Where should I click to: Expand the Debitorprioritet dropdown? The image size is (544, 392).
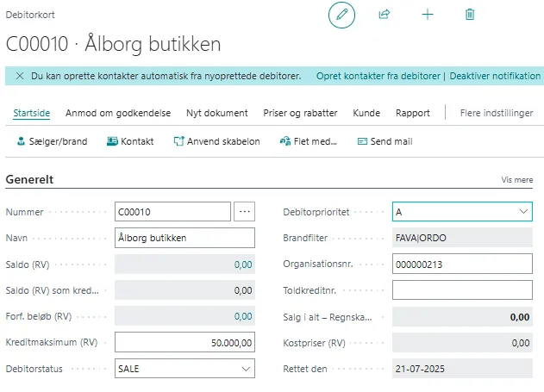524,212
